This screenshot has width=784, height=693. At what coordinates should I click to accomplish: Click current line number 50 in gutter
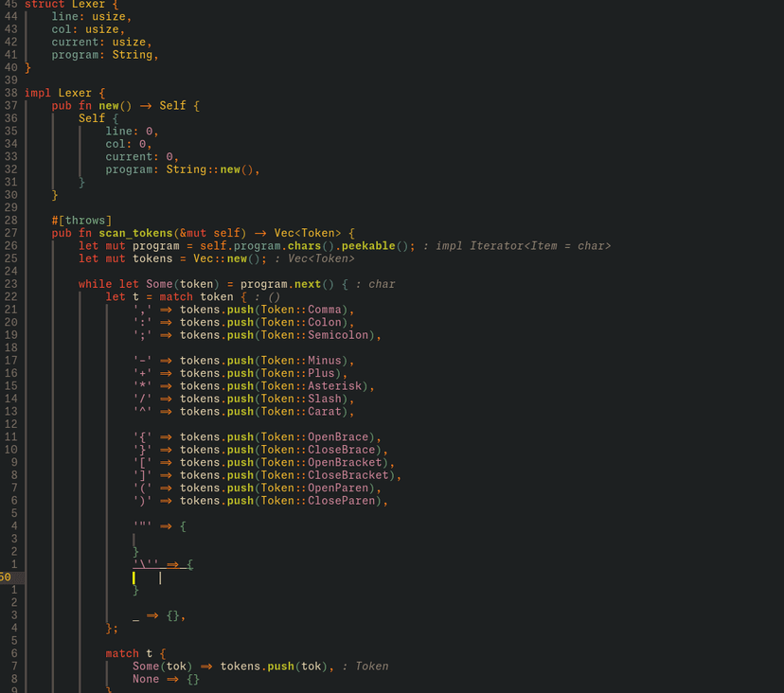coord(6,577)
